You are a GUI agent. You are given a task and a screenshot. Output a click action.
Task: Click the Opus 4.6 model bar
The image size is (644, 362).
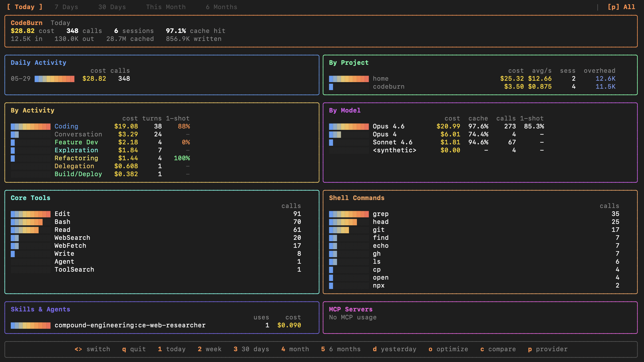click(349, 126)
